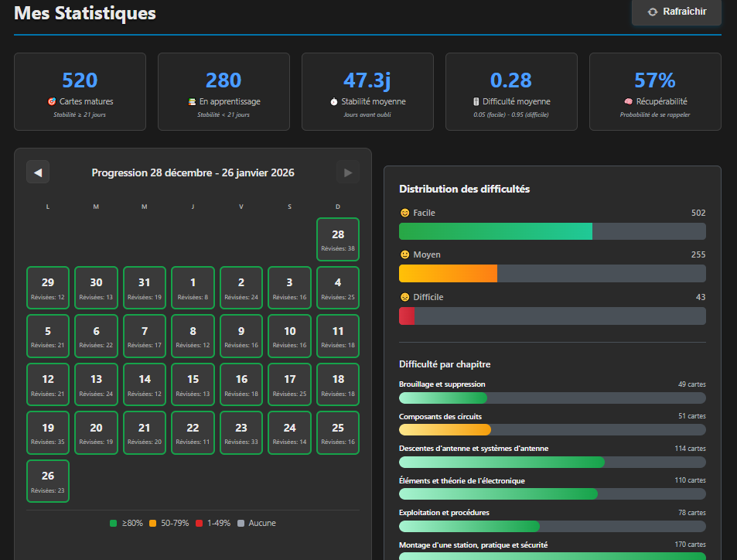Click the 'Montage d'une station, pratique et sécurité' label

[x=473, y=545]
